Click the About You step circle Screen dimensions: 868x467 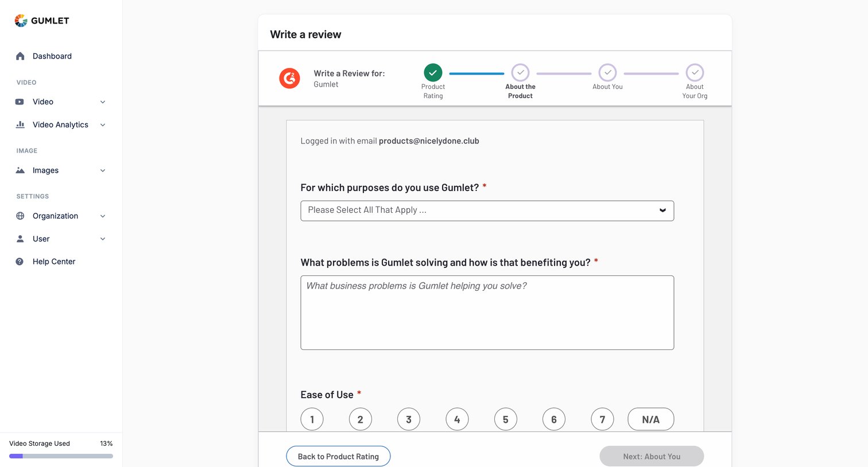tap(607, 73)
